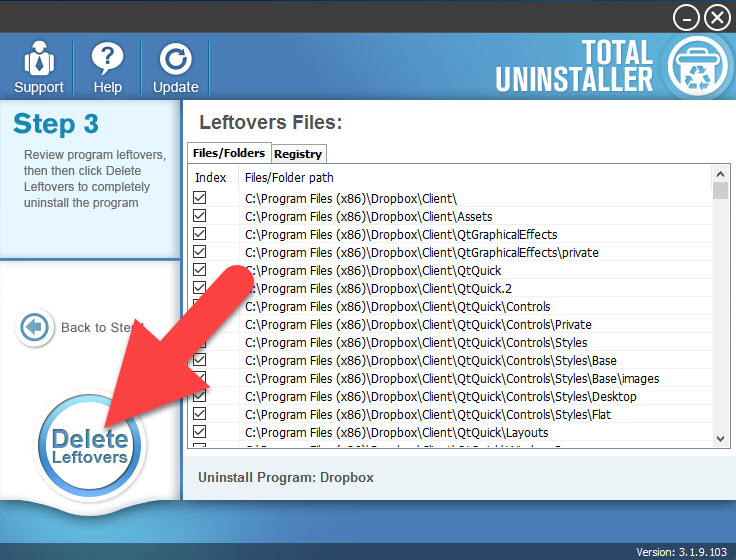This screenshot has width=736, height=560.
Task: Check for program Update
Action: click(176, 68)
